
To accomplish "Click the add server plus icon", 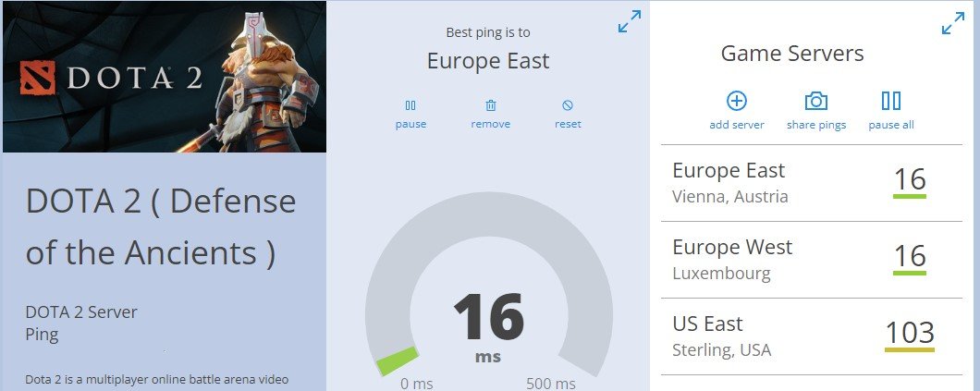I will pos(737,101).
